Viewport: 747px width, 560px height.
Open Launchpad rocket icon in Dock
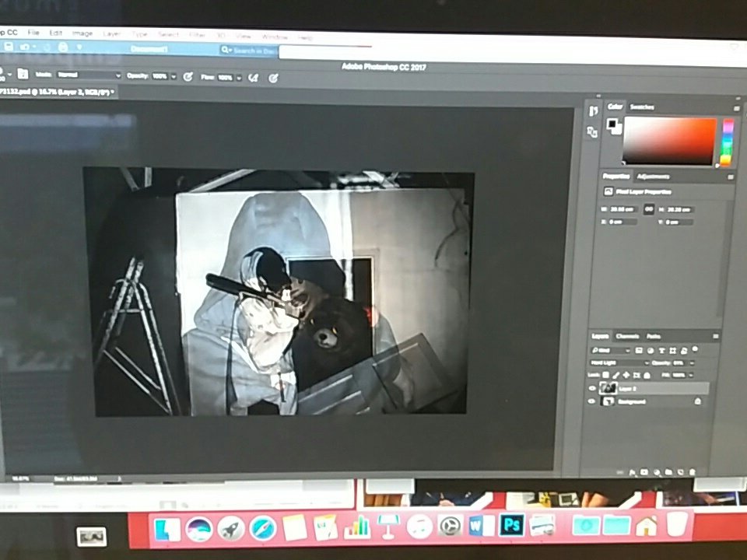coord(231,529)
